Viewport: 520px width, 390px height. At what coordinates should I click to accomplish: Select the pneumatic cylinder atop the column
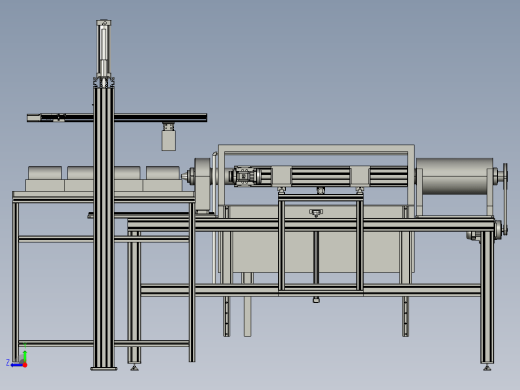104,49
